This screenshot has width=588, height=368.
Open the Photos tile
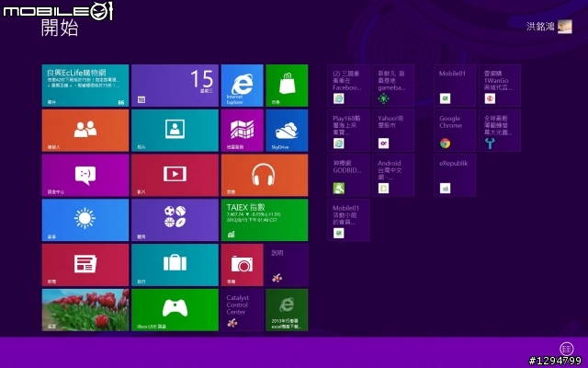(175, 131)
